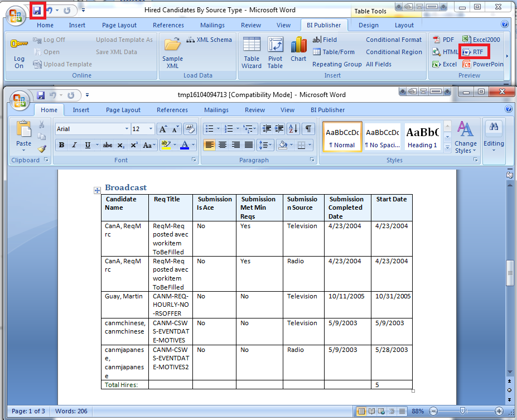The width and height of the screenshot is (517, 420).
Task: Toggle Italic formatting
Action: pyautogui.click(x=75, y=145)
